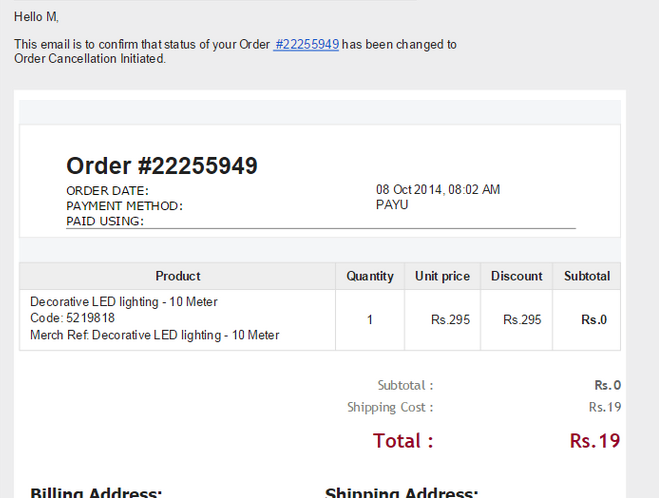
Task: Click the product code 5219818 line
Action: (x=72, y=318)
